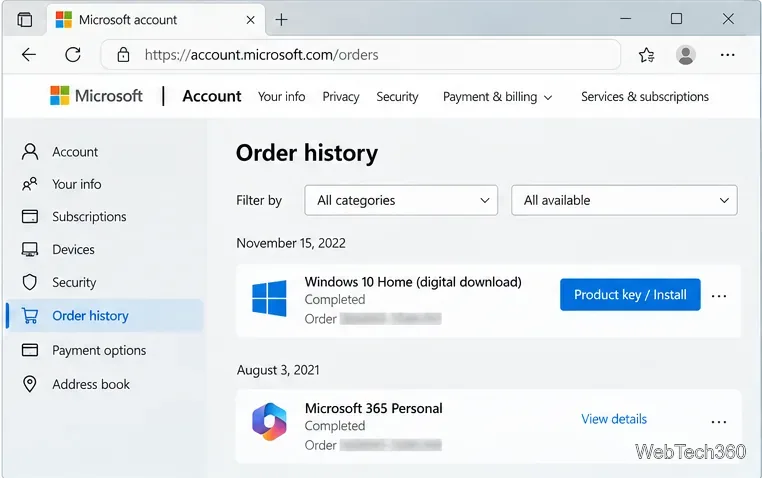This screenshot has height=478, width=762.
Task: Close the Microsoft account browser tab
Action: click(250, 20)
